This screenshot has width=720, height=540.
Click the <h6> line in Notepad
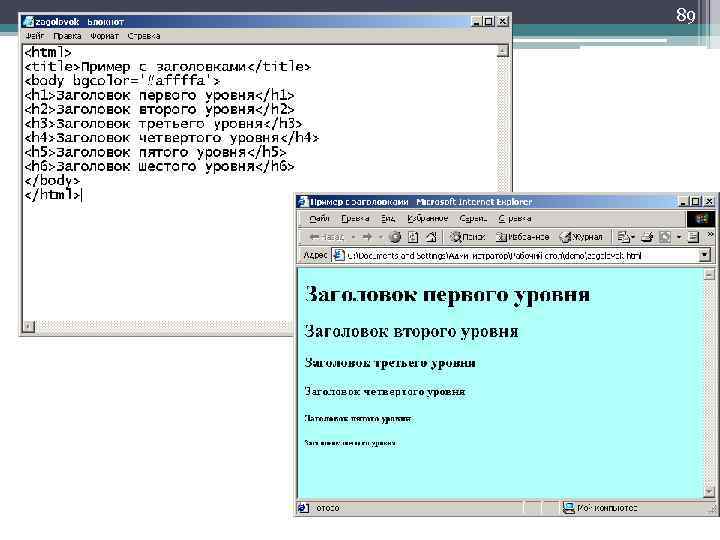[159, 166]
